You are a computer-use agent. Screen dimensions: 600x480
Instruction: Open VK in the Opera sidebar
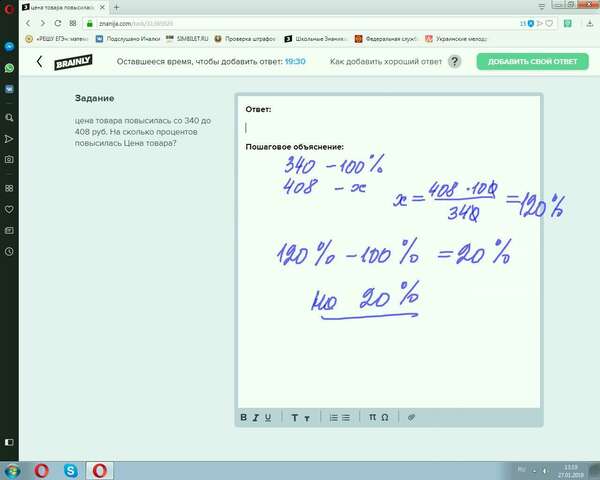(x=9, y=89)
